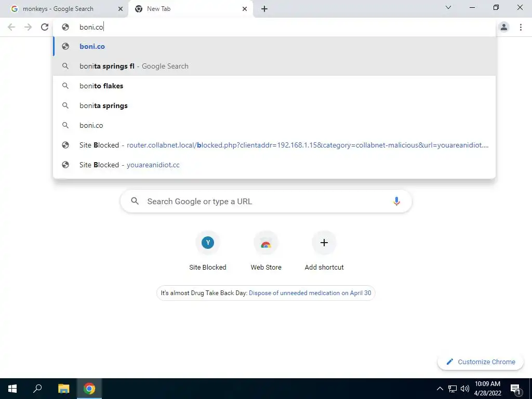Open the network status tray icon
The width and height of the screenshot is (532, 399).
453,389
